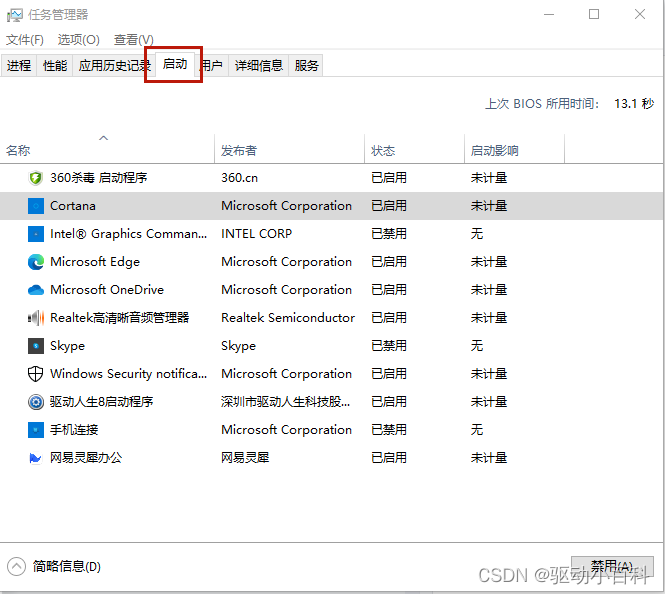Click the Realtek Semiconductor publisher cell

pos(288,318)
